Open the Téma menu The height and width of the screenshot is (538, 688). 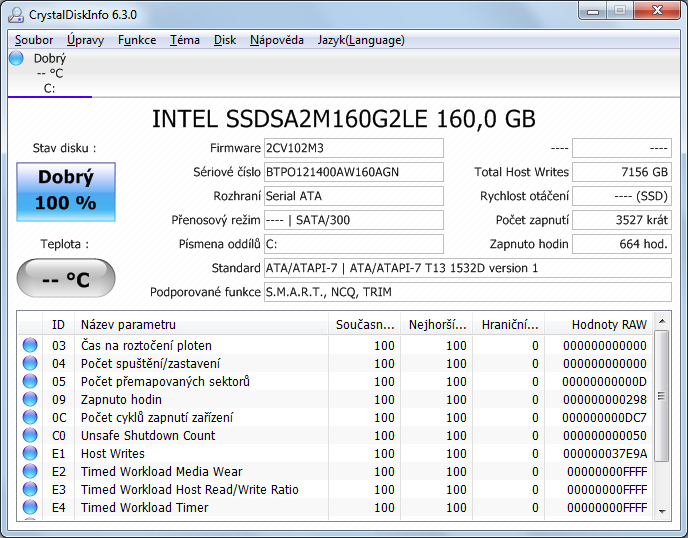coord(184,40)
